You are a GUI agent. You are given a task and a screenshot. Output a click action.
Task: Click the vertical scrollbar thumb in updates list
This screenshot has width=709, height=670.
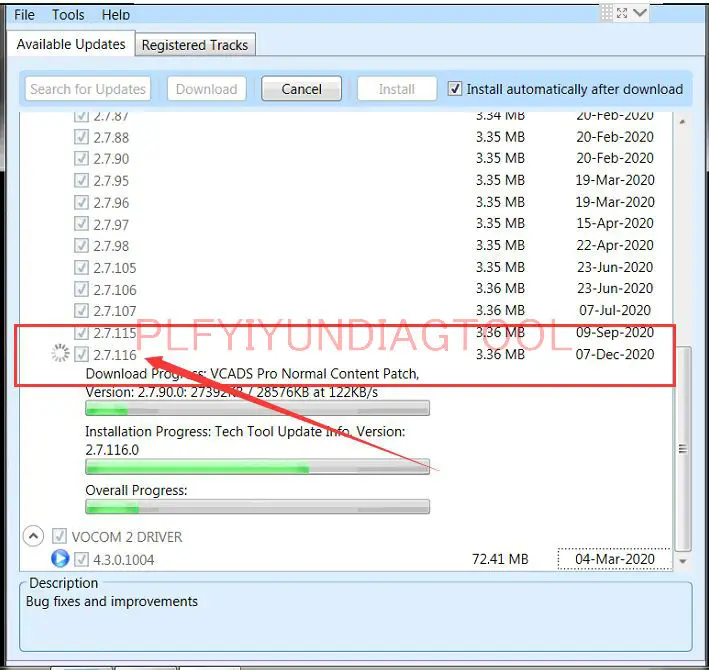click(x=683, y=449)
